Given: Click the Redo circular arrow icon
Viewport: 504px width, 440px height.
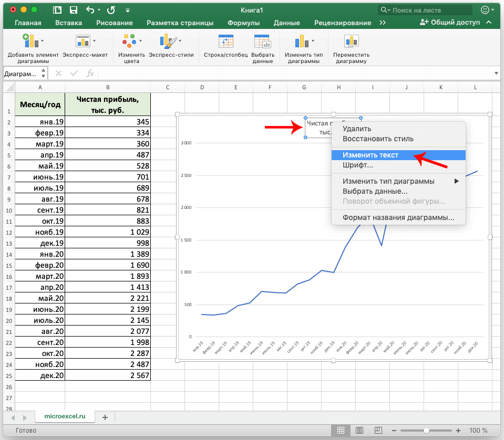Looking at the screenshot, I should (x=111, y=11).
